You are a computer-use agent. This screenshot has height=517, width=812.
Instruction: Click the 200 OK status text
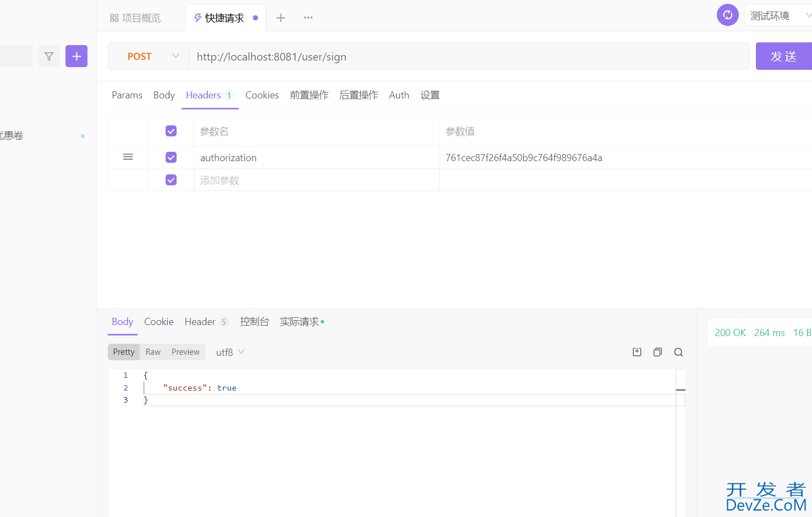[x=730, y=333]
